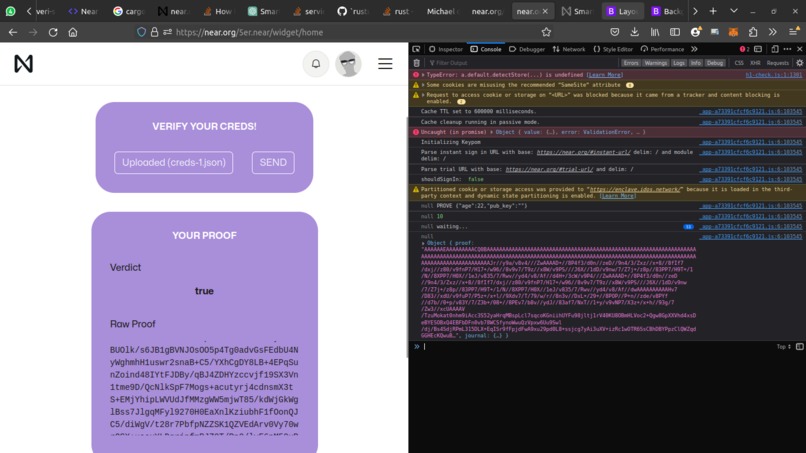Open the https://near.org/#instant-url/ link
Viewport: 806px width, 453px height.
[583, 152]
